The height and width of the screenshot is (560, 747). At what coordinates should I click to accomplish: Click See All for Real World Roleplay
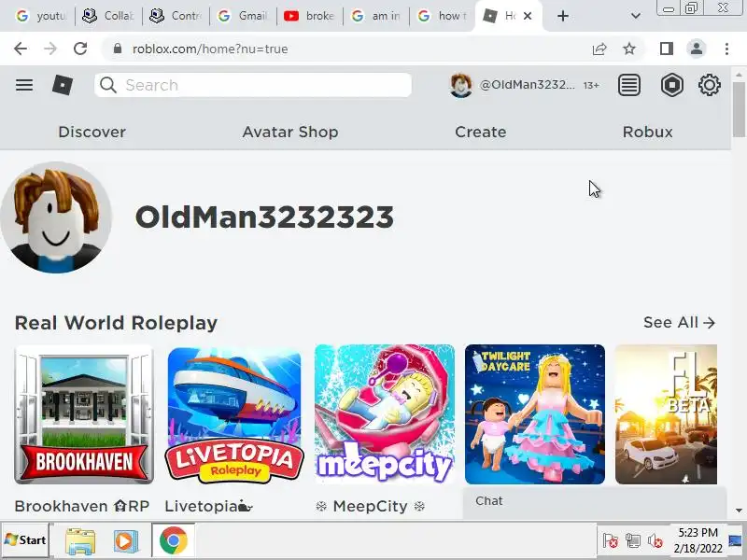coord(680,322)
